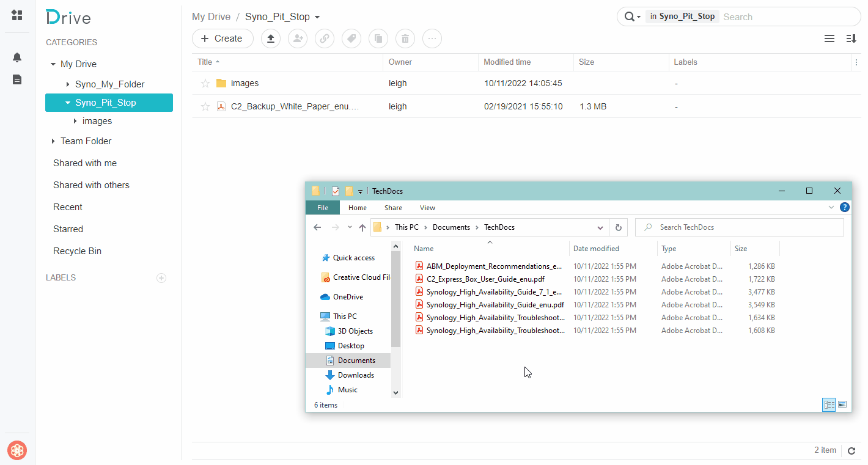Open the sort order icon at top right
Image resolution: width=868 pixels, height=465 pixels.
(x=851, y=38)
